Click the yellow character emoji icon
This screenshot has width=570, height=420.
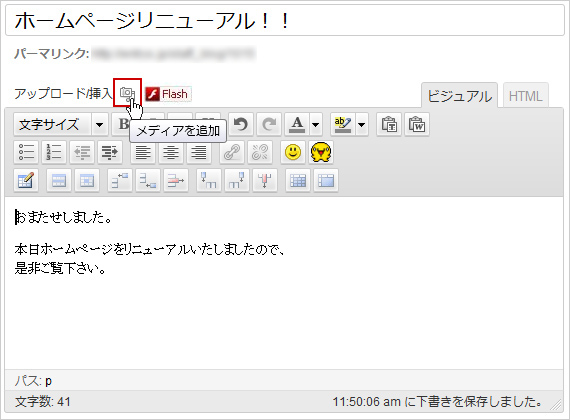pyautogui.click(x=321, y=152)
